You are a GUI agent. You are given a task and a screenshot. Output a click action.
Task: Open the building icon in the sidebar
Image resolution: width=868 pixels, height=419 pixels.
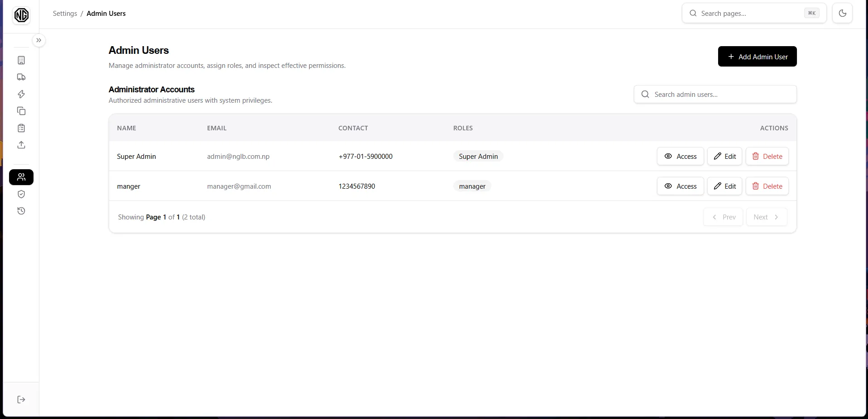[21, 60]
